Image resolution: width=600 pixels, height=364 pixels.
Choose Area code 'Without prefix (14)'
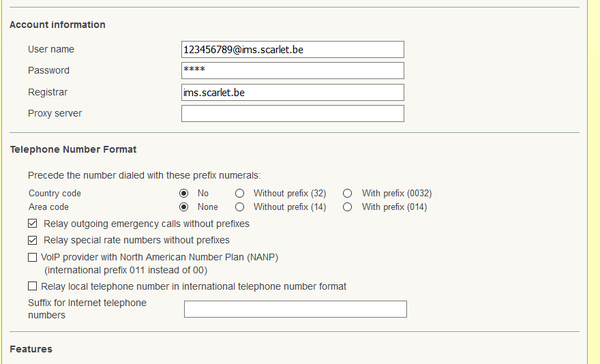(x=239, y=207)
